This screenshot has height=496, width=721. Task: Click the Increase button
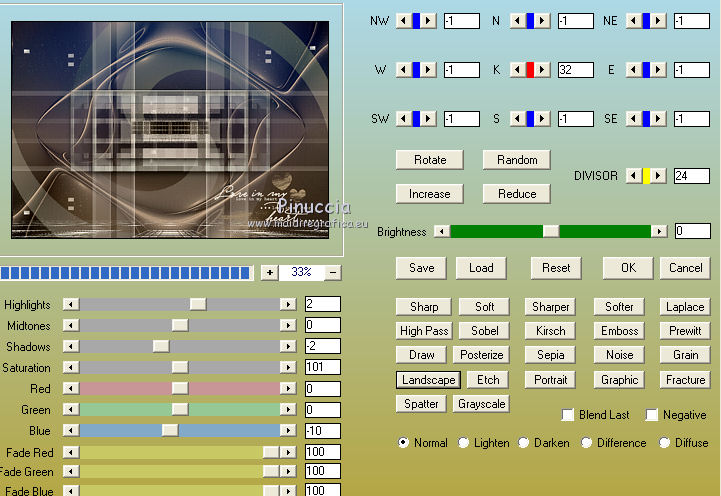[x=430, y=194]
